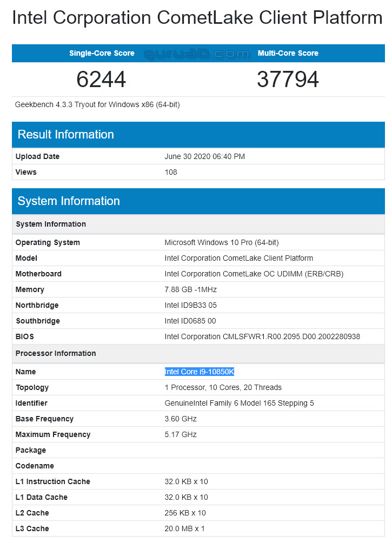Viewport: 392px width, 542px height.
Task: Click the 'Southbridge' row label
Action: coord(38,321)
